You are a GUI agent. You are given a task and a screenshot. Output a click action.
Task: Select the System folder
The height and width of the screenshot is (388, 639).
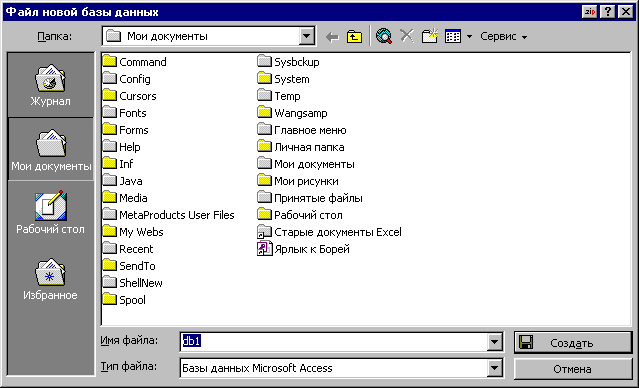[x=284, y=79]
